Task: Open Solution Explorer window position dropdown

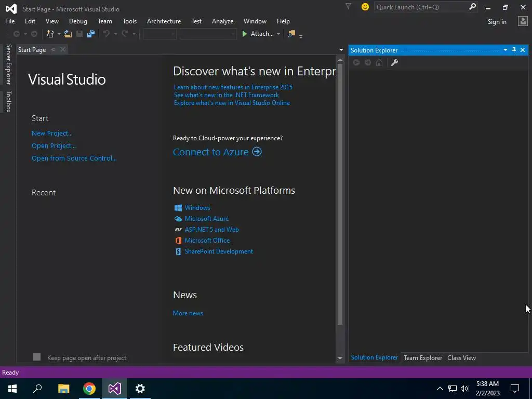Action: click(x=505, y=50)
